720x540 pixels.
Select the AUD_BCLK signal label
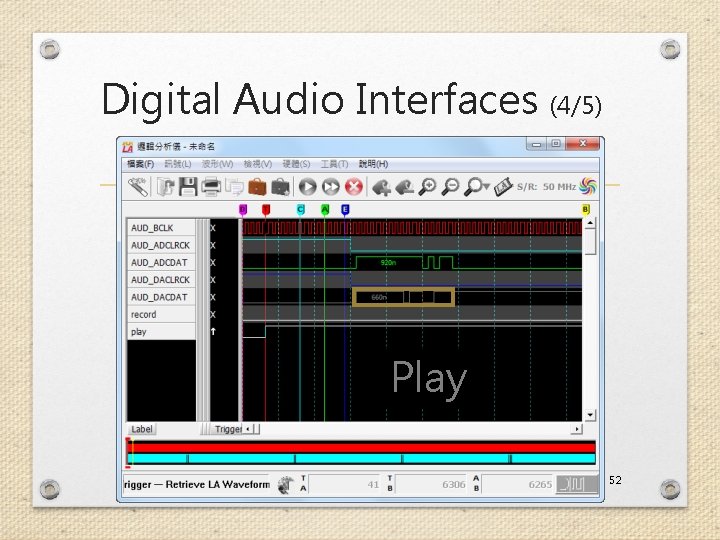(x=161, y=228)
